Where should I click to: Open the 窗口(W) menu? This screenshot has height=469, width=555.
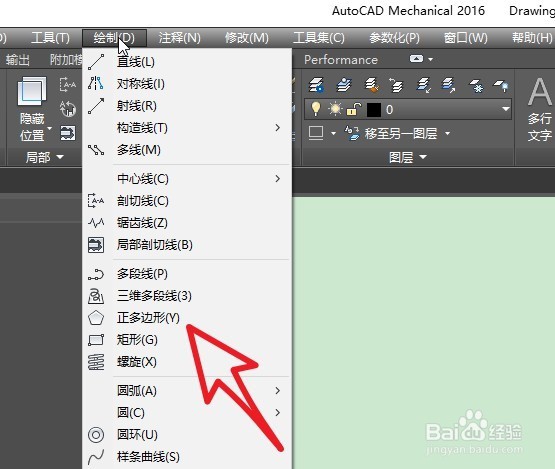tap(465, 38)
